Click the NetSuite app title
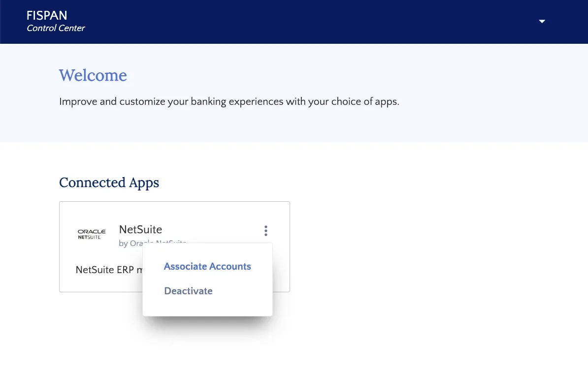 [141, 229]
